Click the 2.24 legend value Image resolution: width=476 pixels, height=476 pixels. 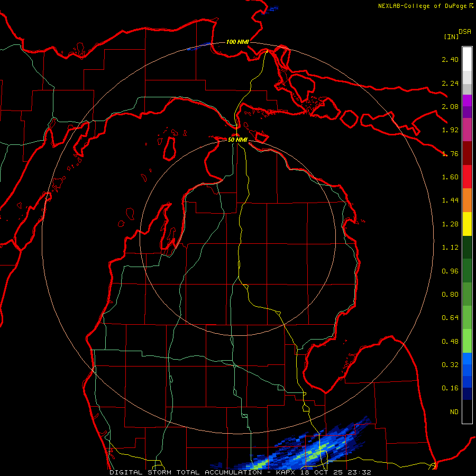click(450, 83)
